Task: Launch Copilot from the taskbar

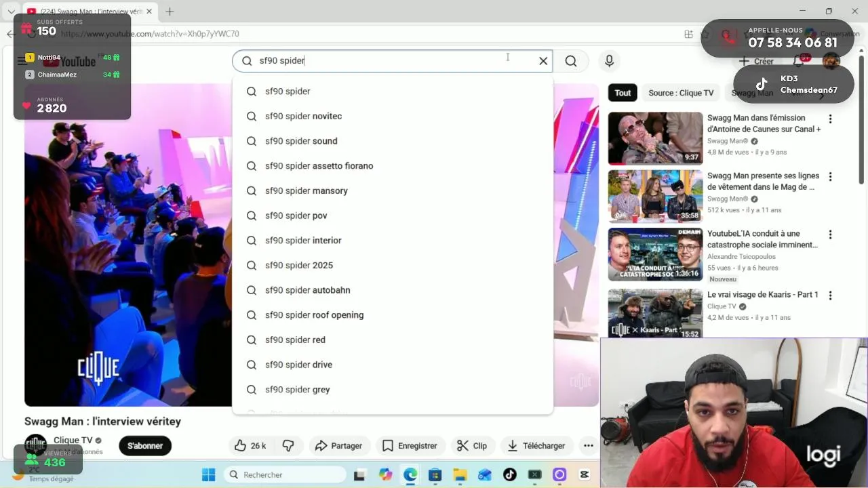Action: [x=385, y=474]
